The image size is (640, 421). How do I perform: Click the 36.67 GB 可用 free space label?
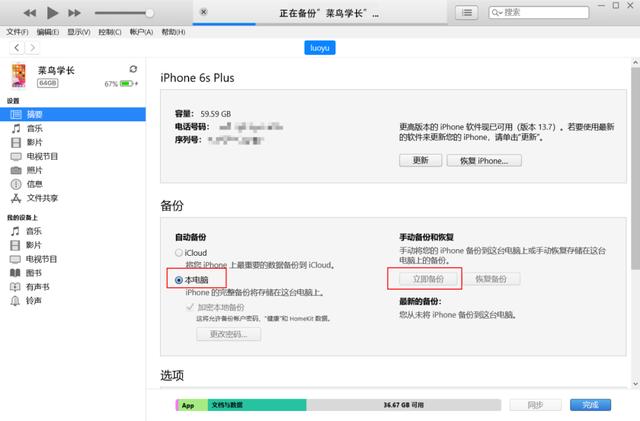[x=403, y=405]
